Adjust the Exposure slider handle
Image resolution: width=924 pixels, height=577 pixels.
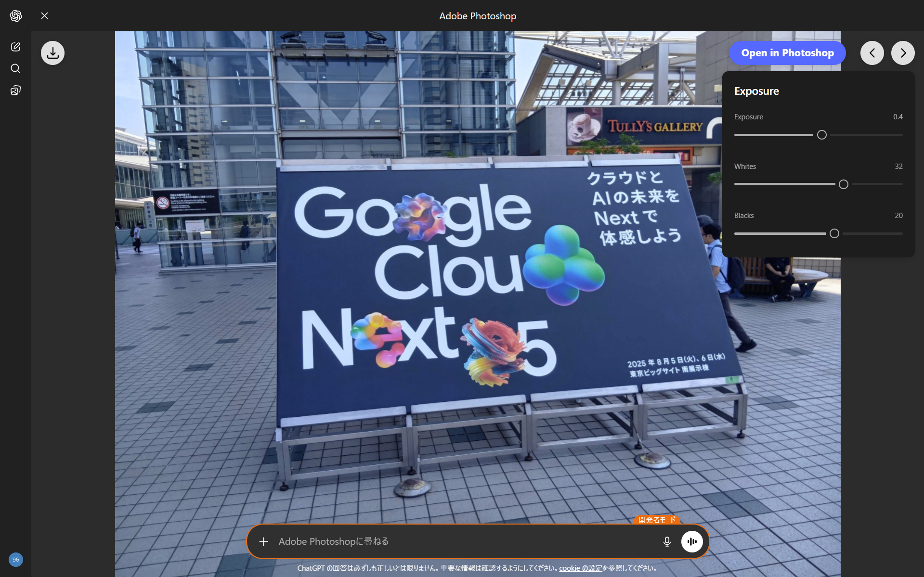coord(822,135)
